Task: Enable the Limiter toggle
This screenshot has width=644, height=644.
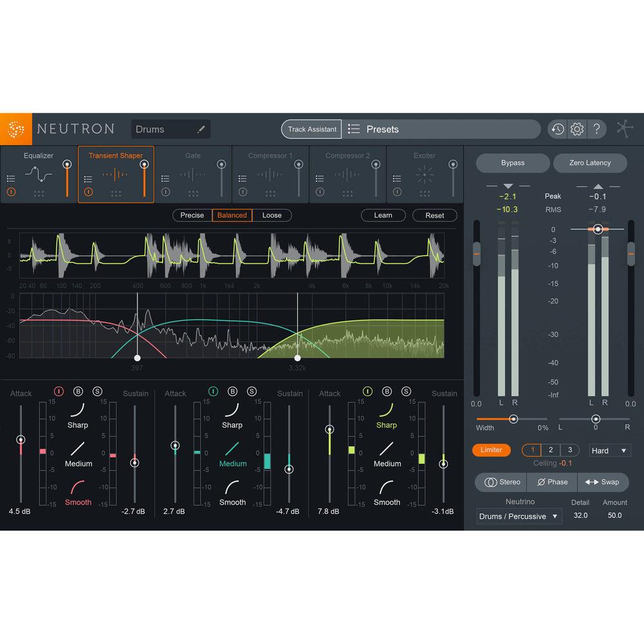Action: (x=491, y=450)
